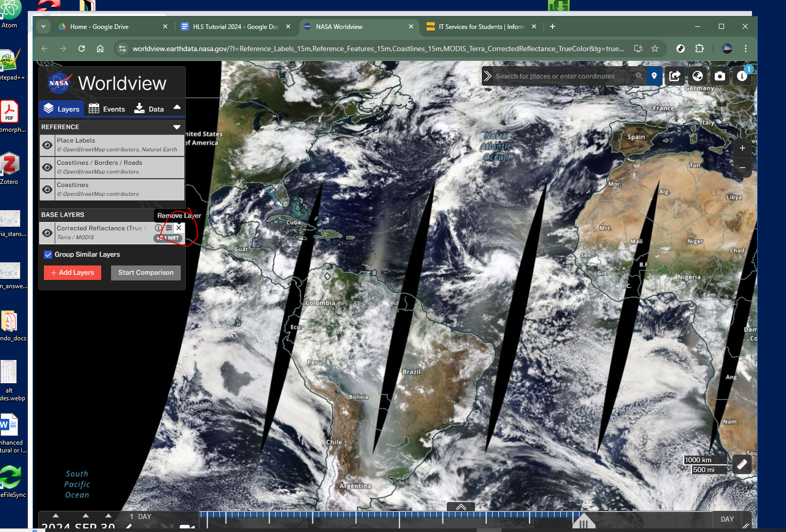
Task: Zoom in on the map
Action: pos(742,148)
